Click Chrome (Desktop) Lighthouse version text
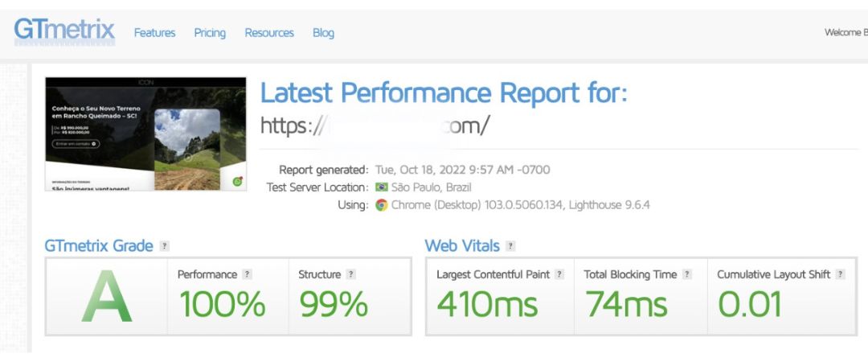Viewport: 868px width, 362px height. click(520, 205)
